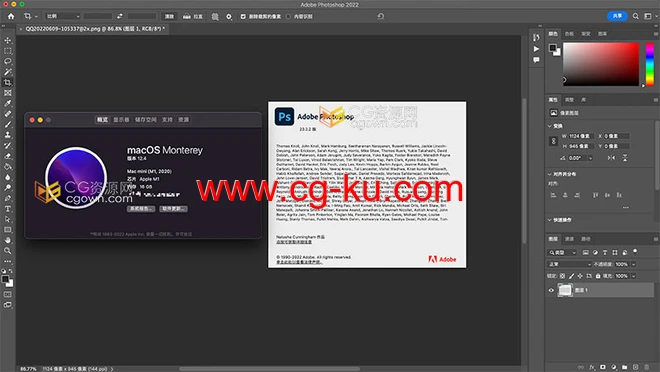Open layer blend mode dropdown
Viewport: 660px width, 372px height.
[x=569, y=264]
